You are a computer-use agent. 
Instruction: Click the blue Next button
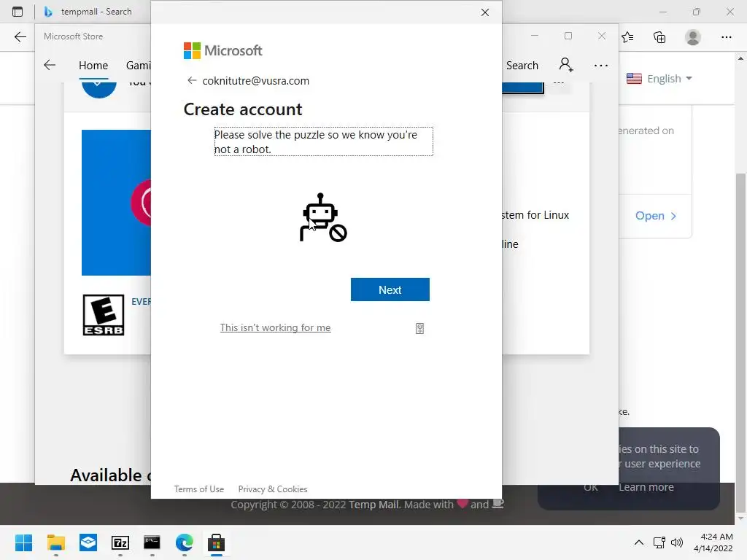pyautogui.click(x=390, y=289)
